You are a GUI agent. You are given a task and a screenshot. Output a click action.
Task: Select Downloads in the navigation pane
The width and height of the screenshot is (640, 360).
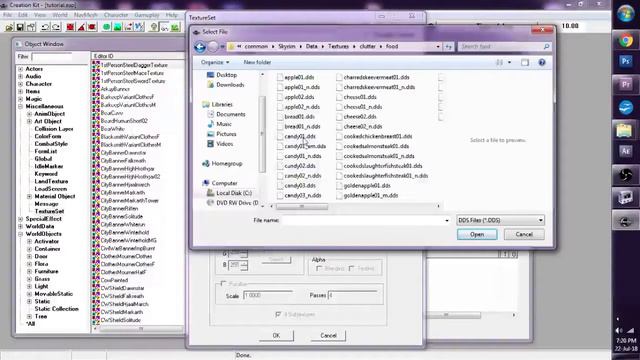pyautogui.click(x=230, y=85)
